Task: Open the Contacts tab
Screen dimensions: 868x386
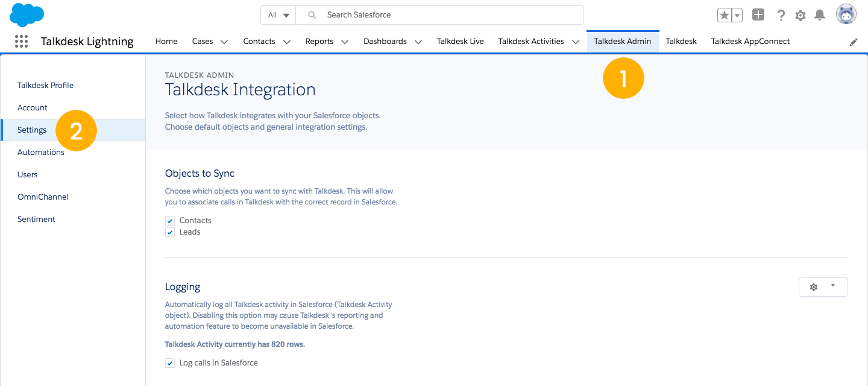Action: click(259, 42)
